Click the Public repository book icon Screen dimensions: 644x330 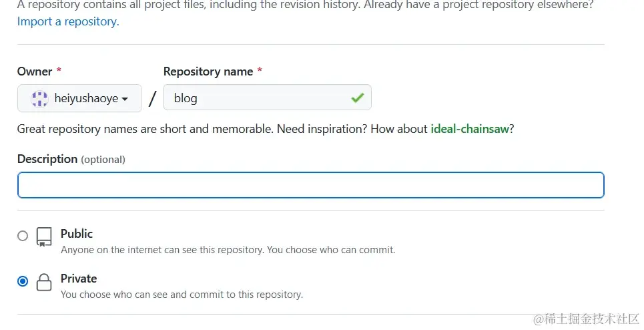click(44, 236)
